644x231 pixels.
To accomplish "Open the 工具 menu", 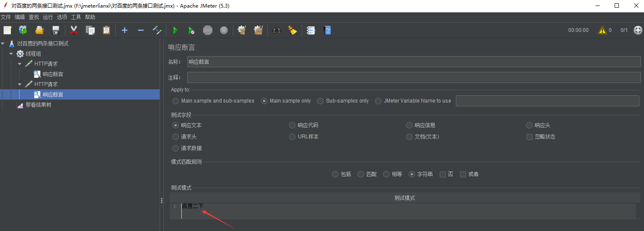I will tap(76, 17).
